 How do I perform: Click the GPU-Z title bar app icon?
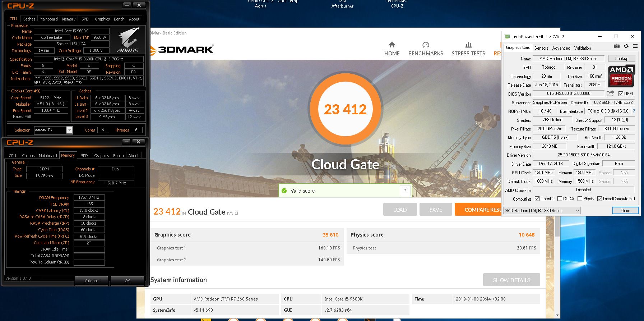(x=507, y=36)
